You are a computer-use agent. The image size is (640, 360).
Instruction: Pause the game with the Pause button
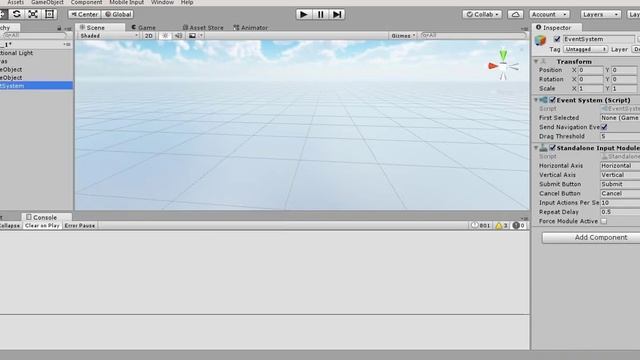click(x=320, y=14)
